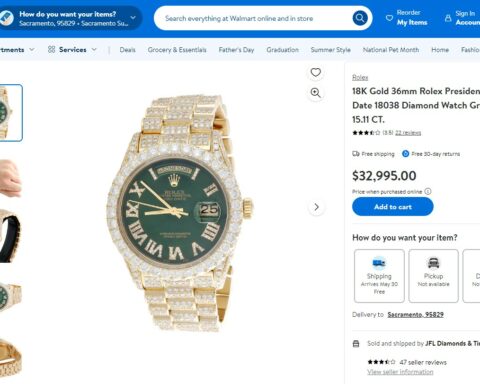Open the 22 reviews link
Viewport: 480px width, 384px height.
pyautogui.click(x=408, y=133)
